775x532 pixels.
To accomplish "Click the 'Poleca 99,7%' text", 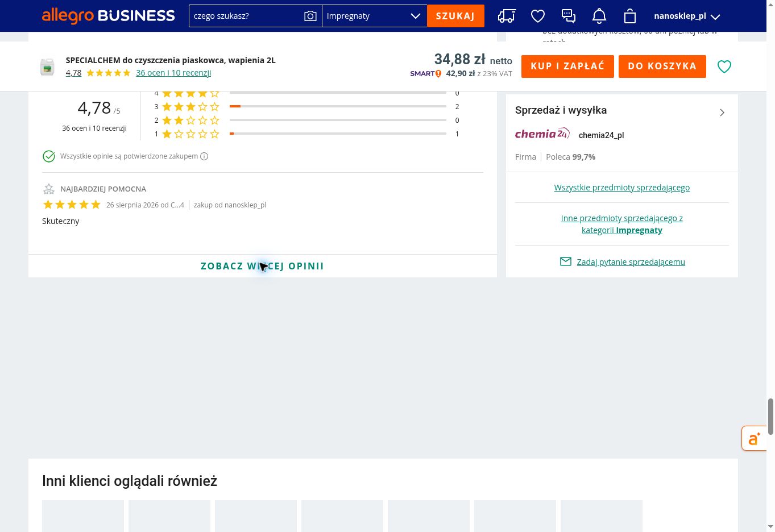I will point(570,157).
